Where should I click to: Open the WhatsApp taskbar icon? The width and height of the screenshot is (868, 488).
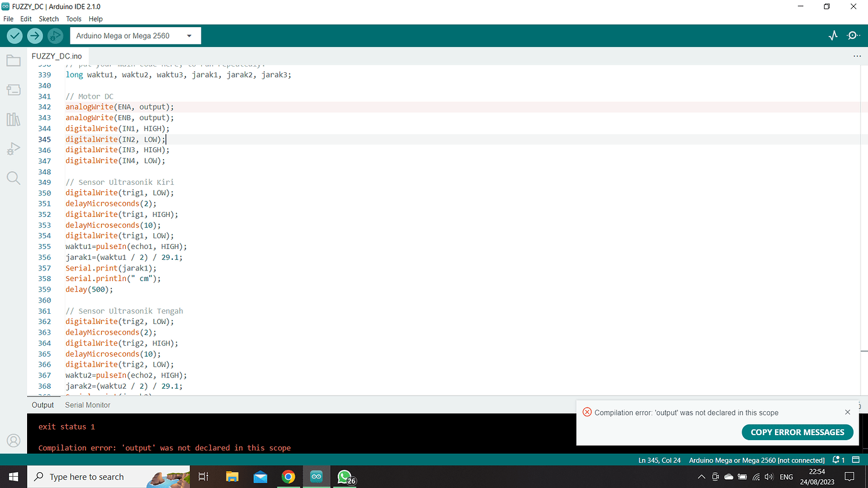345,477
